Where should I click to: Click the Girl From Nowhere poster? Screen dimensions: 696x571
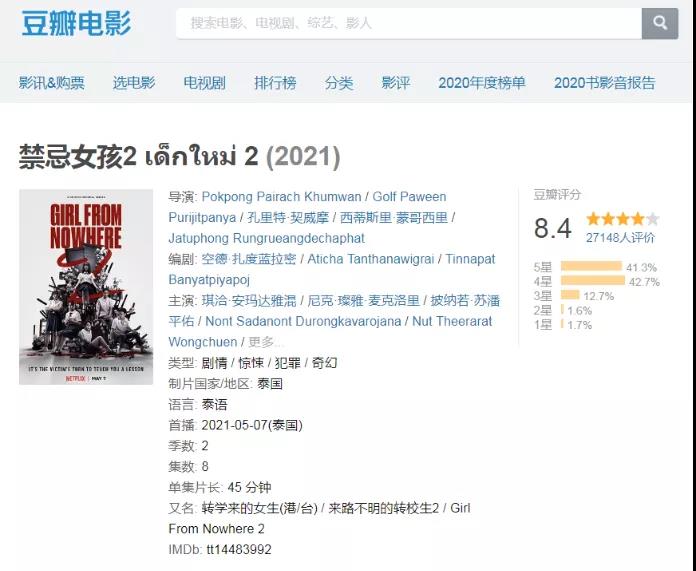(86, 287)
